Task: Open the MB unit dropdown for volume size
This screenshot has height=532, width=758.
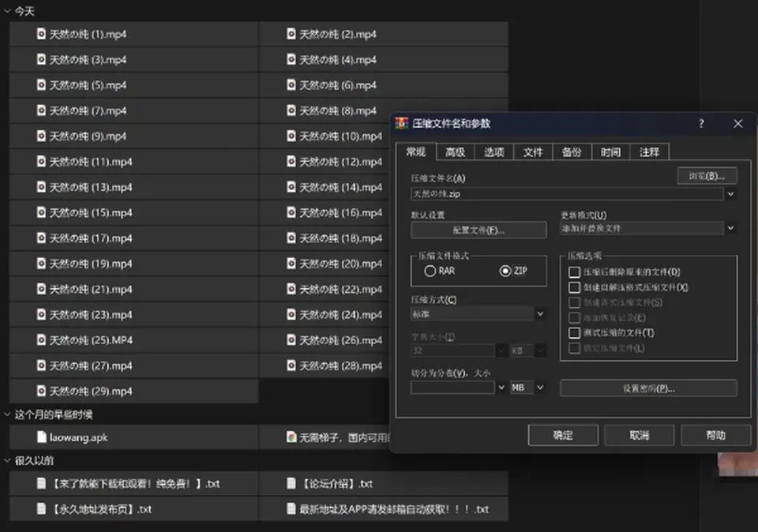Action: [x=540, y=388]
